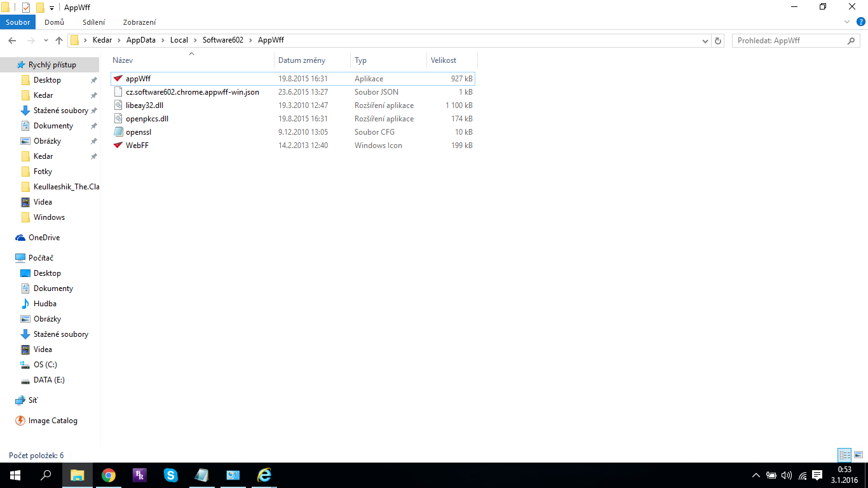868x488 pixels.
Task: Open the Windows Start menu
Action: pos(15,475)
